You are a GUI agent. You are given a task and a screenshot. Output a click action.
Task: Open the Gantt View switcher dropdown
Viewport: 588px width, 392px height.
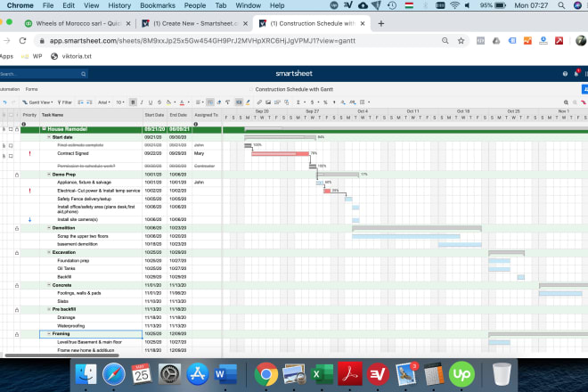(x=39, y=102)
